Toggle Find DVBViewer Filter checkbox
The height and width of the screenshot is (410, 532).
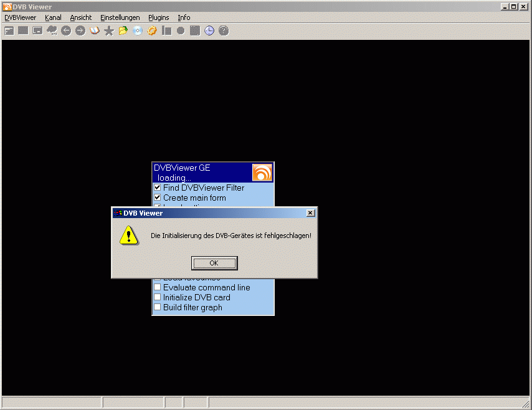click(x=158, y=188)
